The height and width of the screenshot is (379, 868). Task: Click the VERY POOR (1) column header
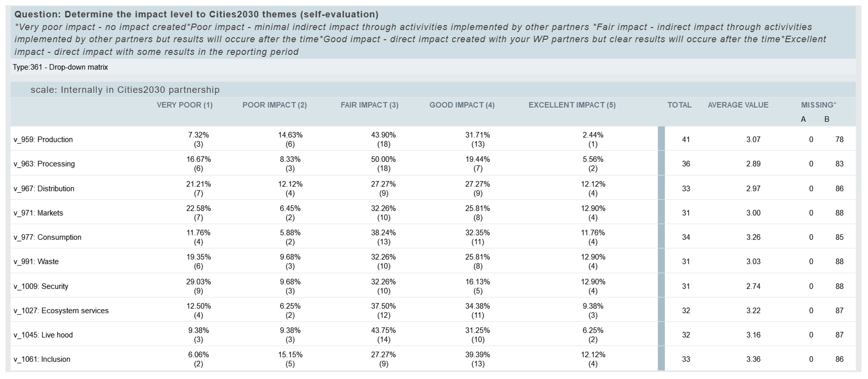184,105
